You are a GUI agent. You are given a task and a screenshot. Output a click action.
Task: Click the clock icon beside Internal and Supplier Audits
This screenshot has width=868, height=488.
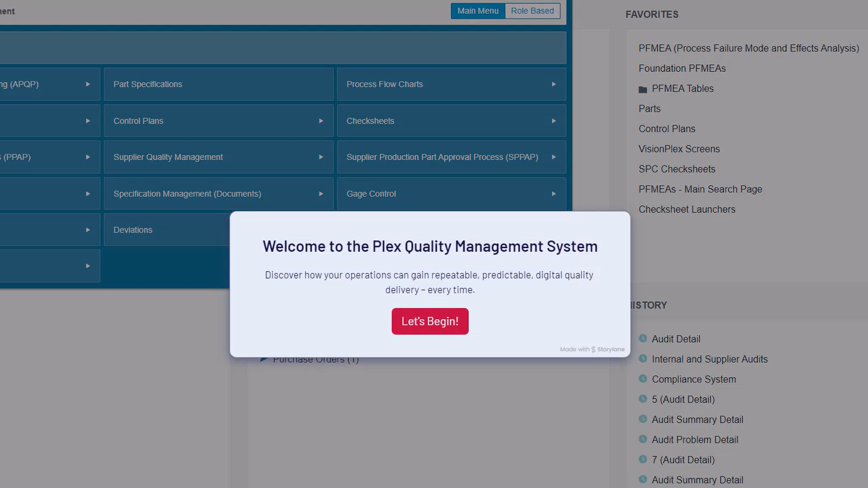(x=643, y=359)
